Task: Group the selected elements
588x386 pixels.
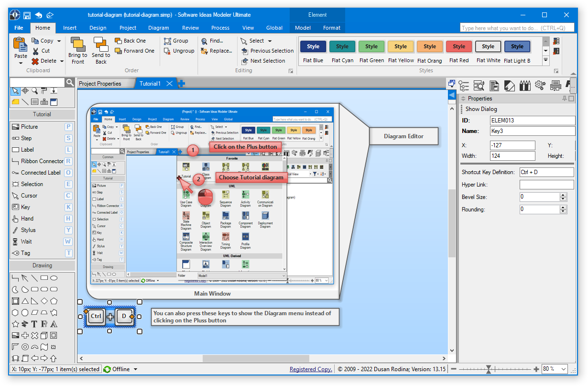Action: tap(176, 41)
